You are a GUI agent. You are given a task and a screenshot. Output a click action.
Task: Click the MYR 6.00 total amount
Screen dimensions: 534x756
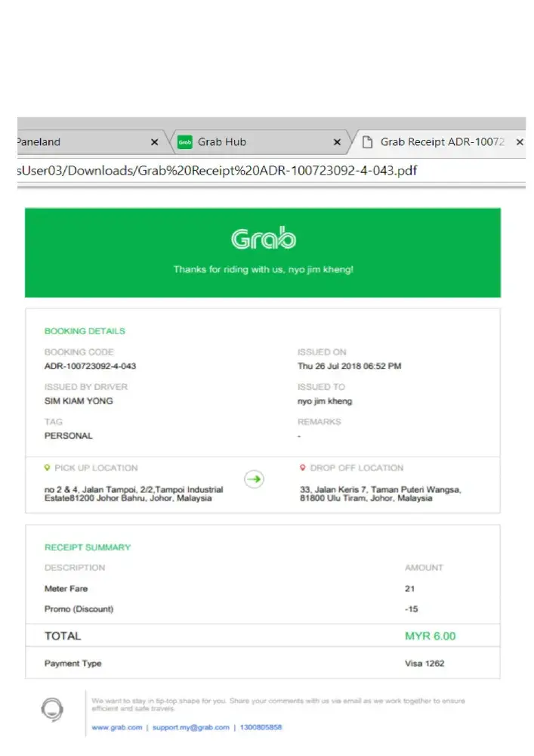click(430, 636)
